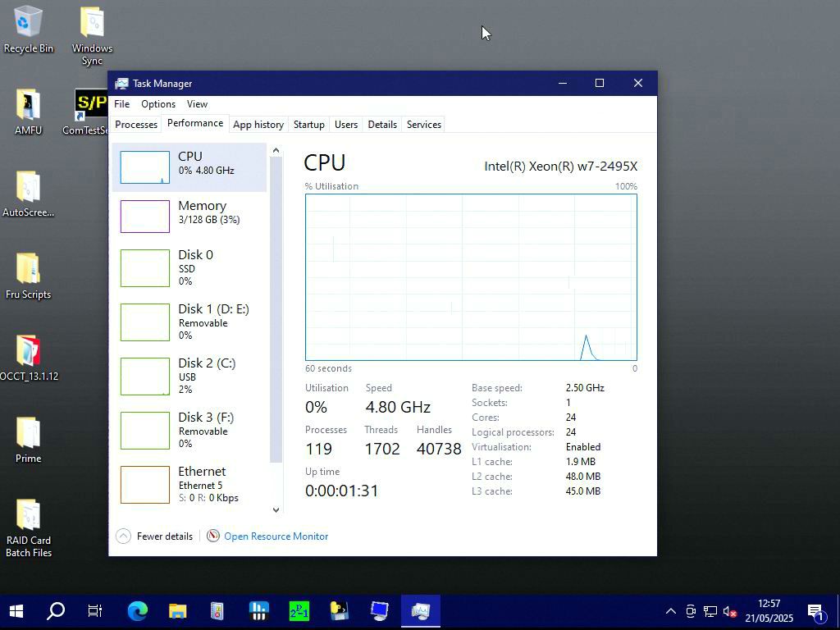Select the RAID Card Batch Files folder
Image resolution: width=840 pixels, height=630 pixels.
29,528
